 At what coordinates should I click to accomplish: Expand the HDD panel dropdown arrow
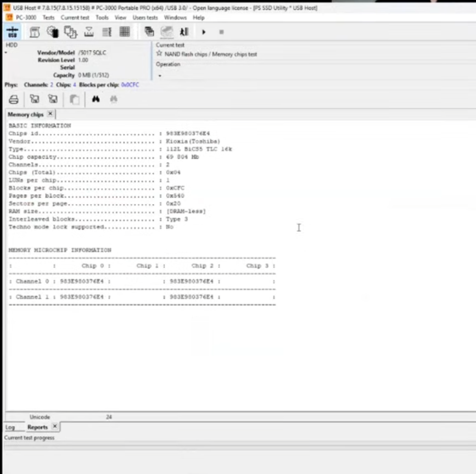pyautogui.click(x=5, y=53)
